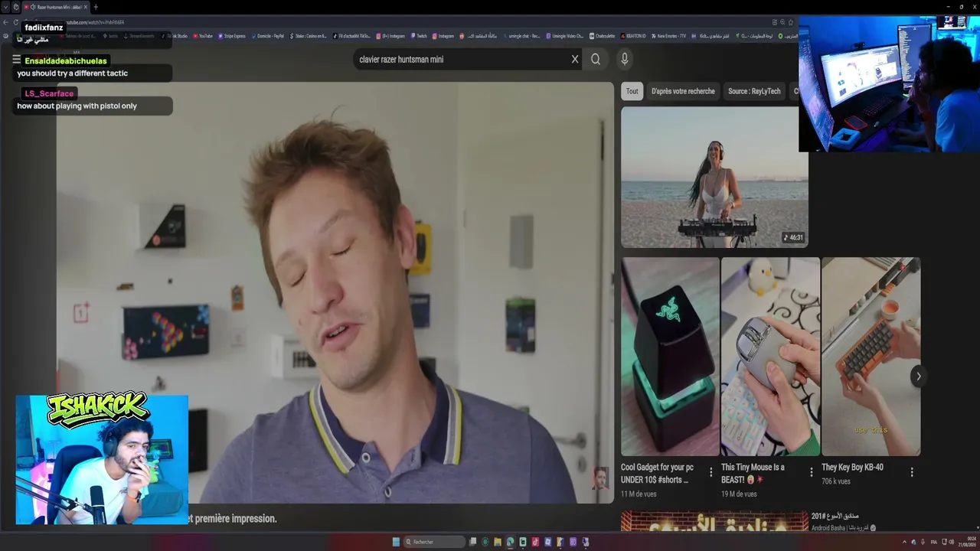Viewport: 980px width, 551px height.
Task: Open the 'Stake : Casino' bookmark
Action: pos(307,36)
